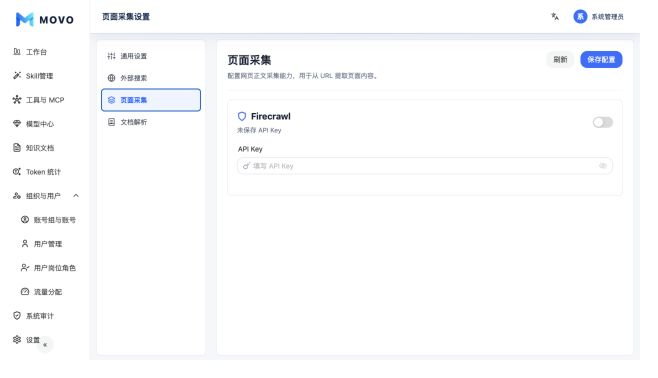Click the Skill管理 wand icon

[17, 76]
